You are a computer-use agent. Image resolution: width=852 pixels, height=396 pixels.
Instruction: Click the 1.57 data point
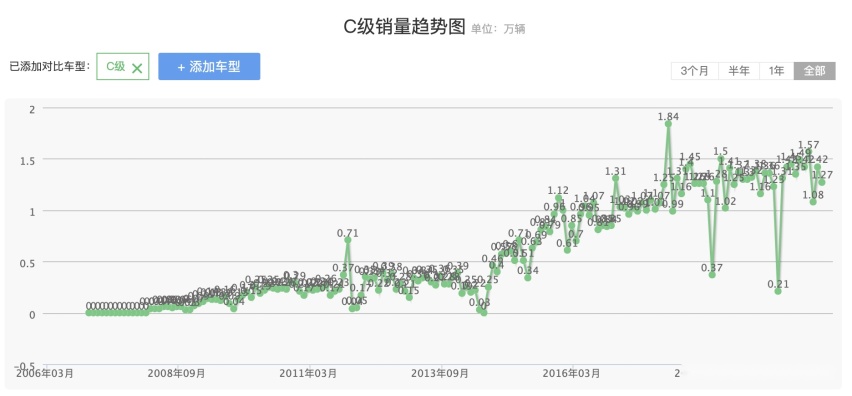pos(809,152)
